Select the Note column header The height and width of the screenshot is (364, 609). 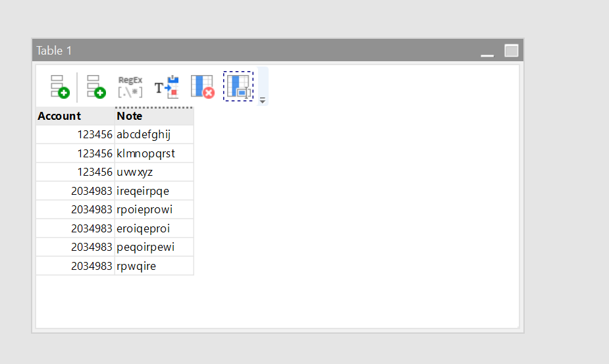[154, 116]
